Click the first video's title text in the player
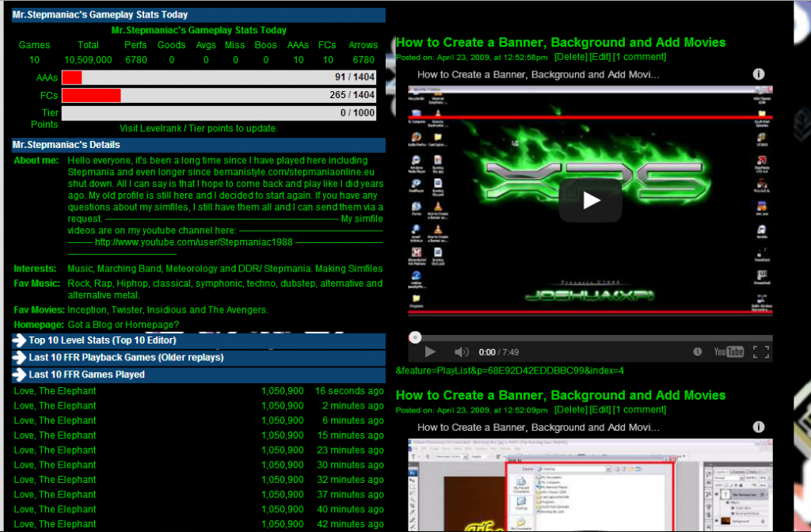The height and width of the screenshot is (532, 811). [x=538, y=74]
